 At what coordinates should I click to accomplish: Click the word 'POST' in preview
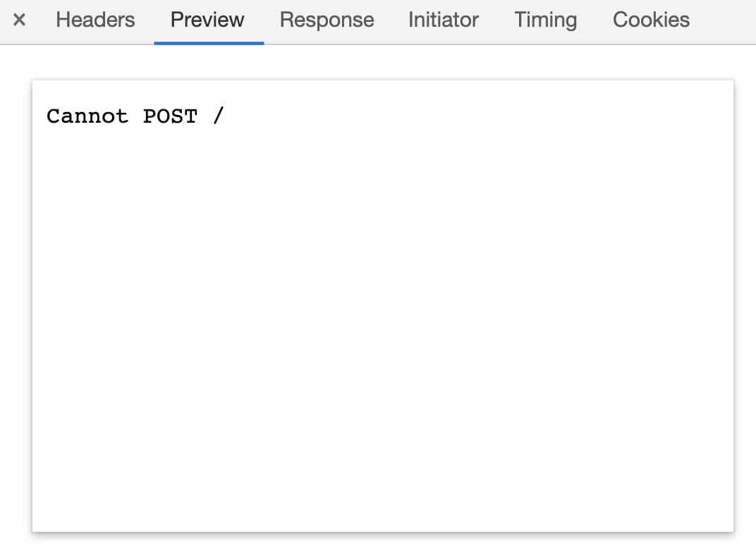[x=170, y=116]
